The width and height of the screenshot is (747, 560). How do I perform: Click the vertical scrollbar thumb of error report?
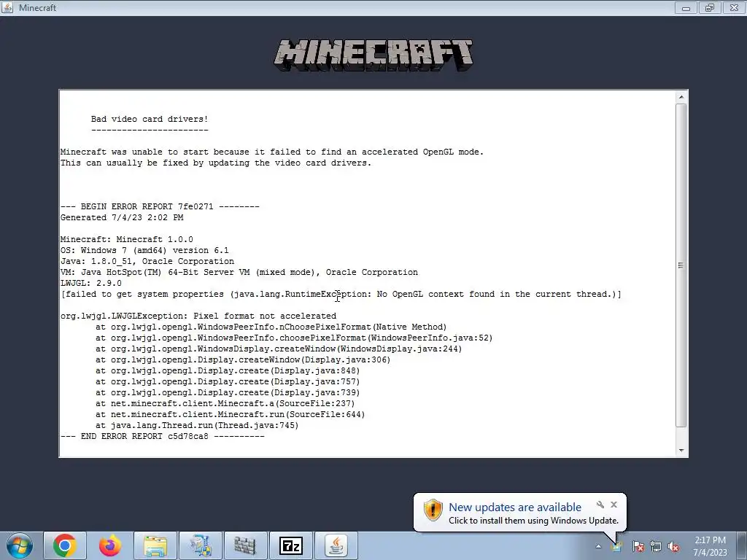click(681, 265)
